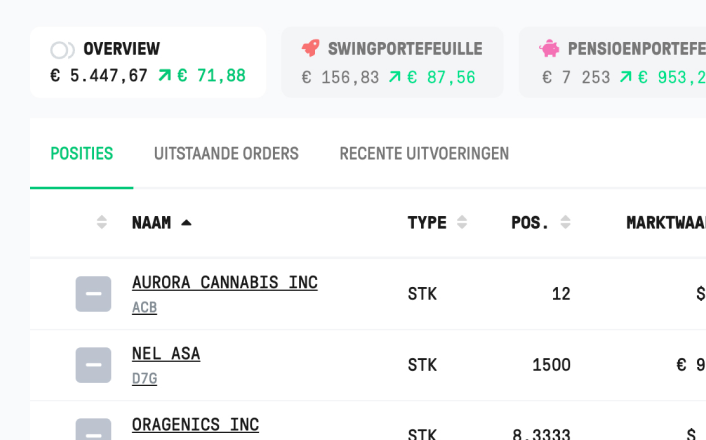Screen dimensions: 706x440
Task: Collapse the Oragenics Inc row
Action: [93, 430]
